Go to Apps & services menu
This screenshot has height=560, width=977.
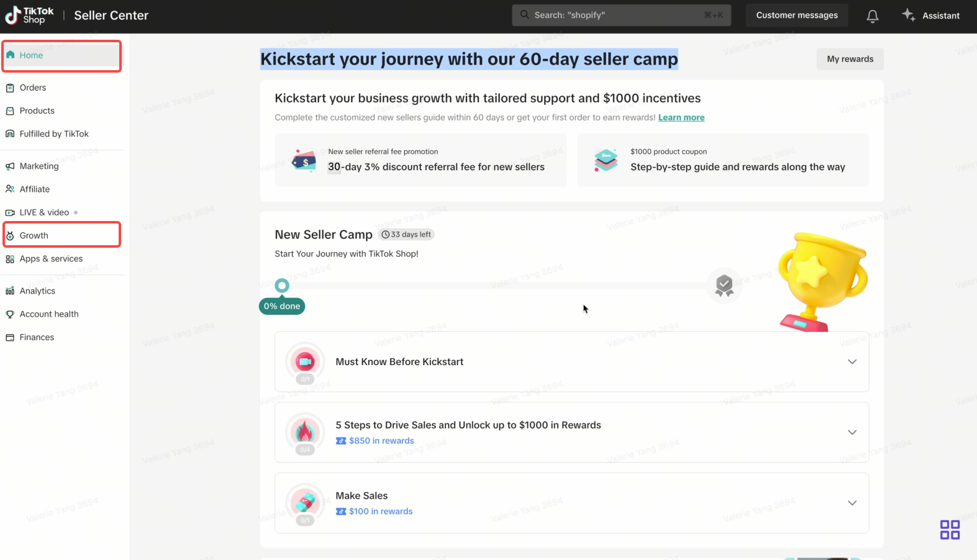(51, 259)
